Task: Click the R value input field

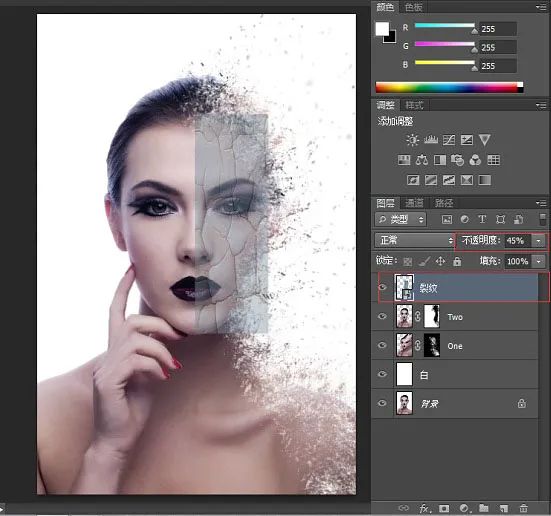Action: [498, 29]
